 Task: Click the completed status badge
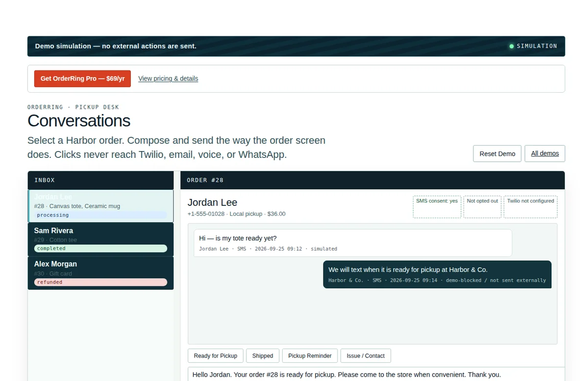(x=100, y=249)
